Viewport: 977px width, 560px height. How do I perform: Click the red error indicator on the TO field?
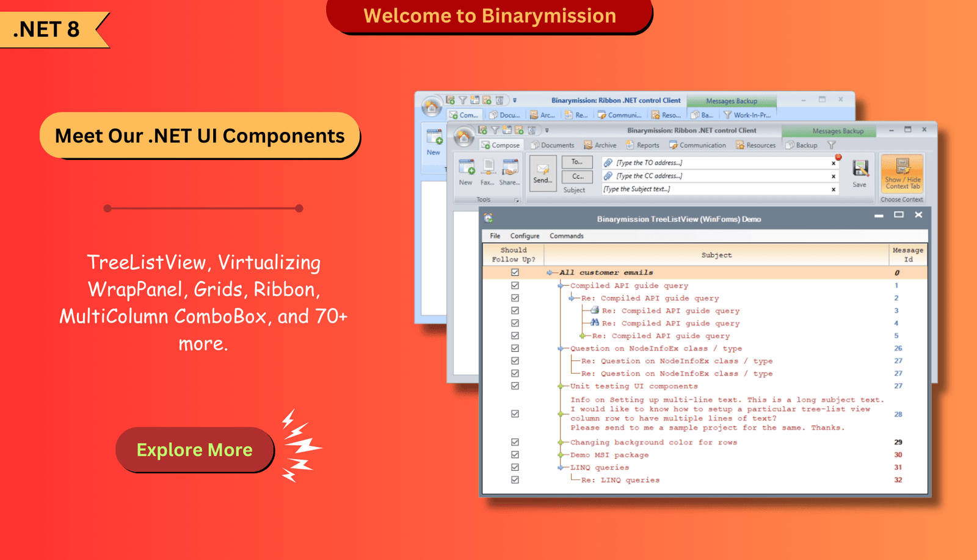(838, 158)
